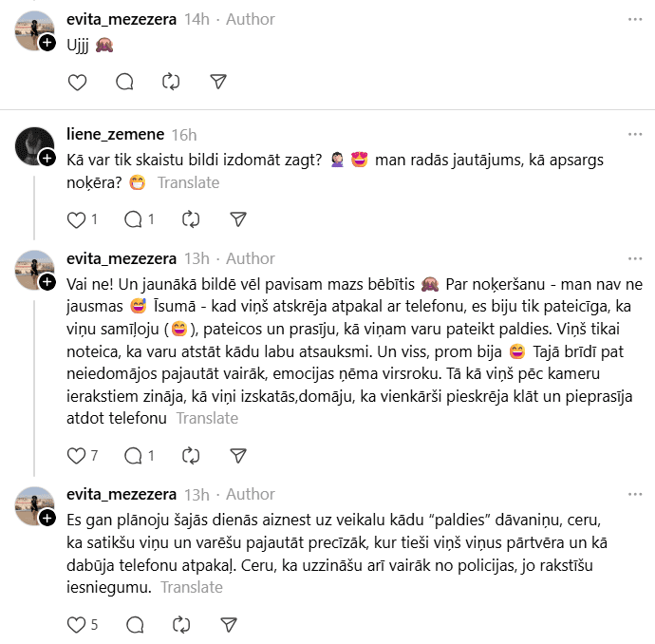Reply to the "Vai ne!" post
655x644 pixels.
[134, 456]
